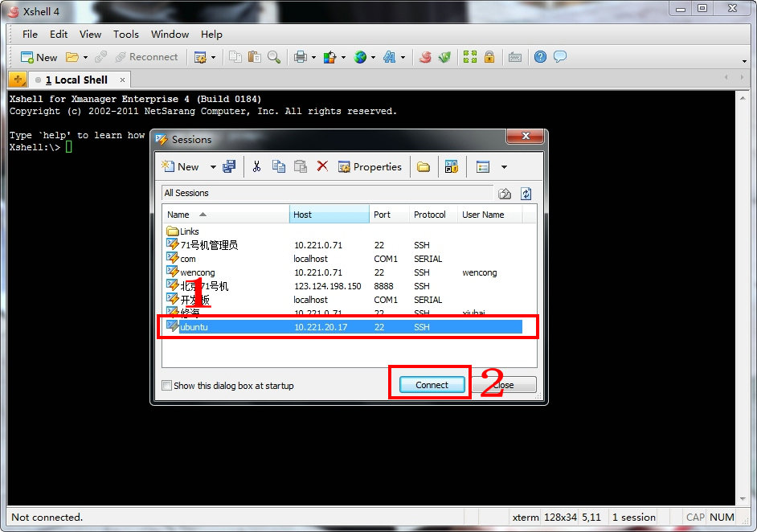Click the Lock screen padlock icon
This screenshot has width=757, height=532.
click(x=489, y=57)
